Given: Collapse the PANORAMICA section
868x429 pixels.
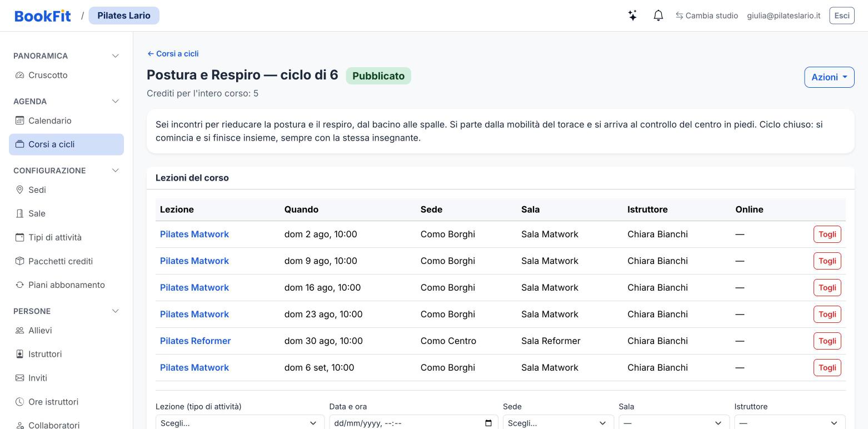Looking at the screenshot, I should coord(116,56).
